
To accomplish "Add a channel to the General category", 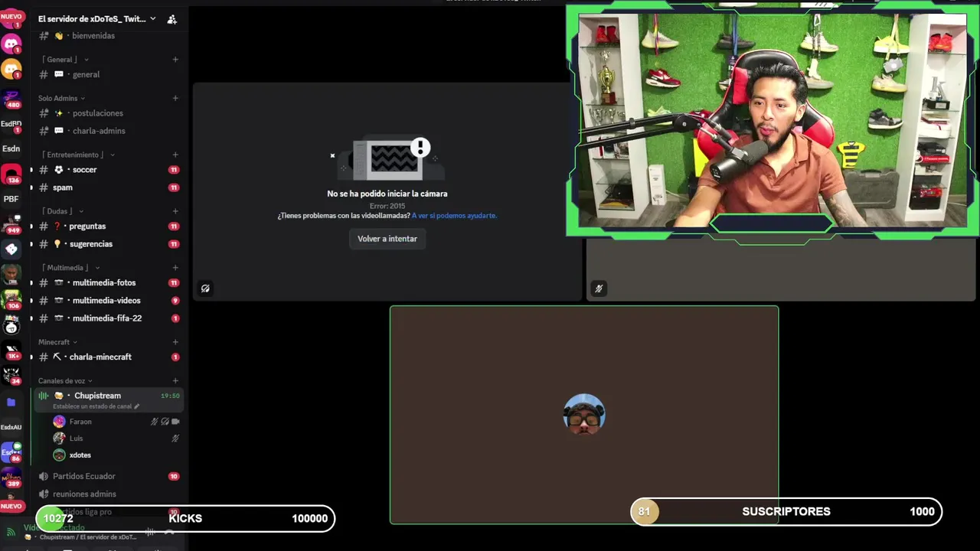I will (x=175, y=60).
